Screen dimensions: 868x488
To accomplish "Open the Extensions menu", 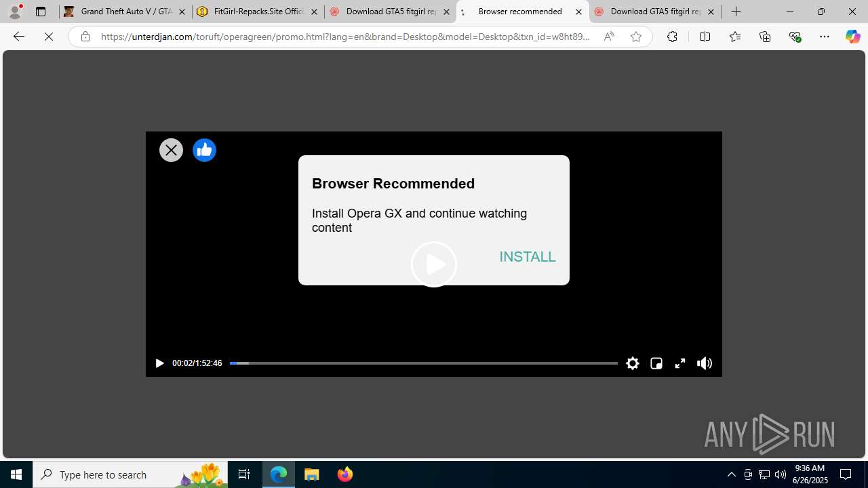I will (672, 37).
